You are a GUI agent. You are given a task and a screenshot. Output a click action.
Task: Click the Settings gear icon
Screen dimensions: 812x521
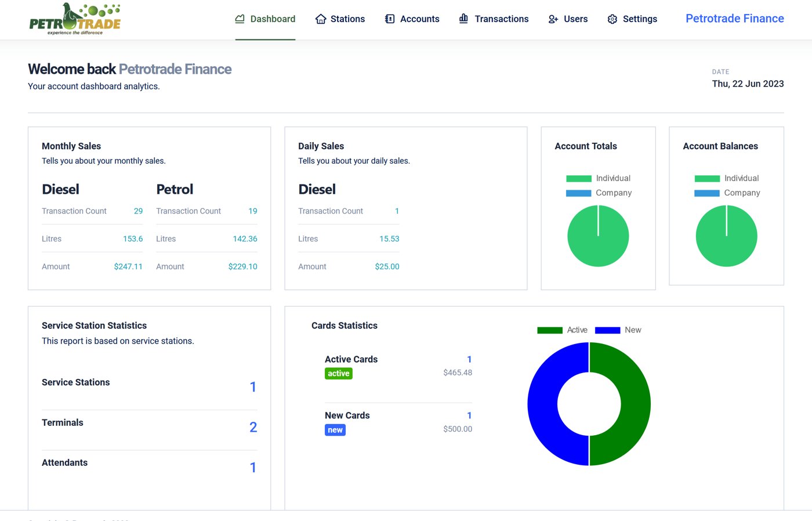612,19
